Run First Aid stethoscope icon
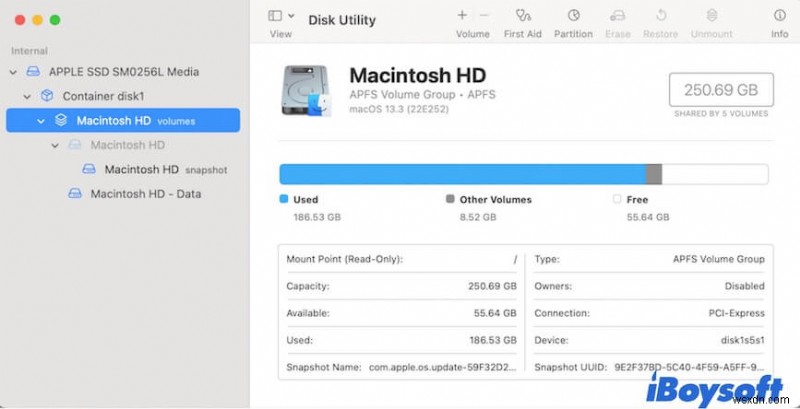 point(523,15)
